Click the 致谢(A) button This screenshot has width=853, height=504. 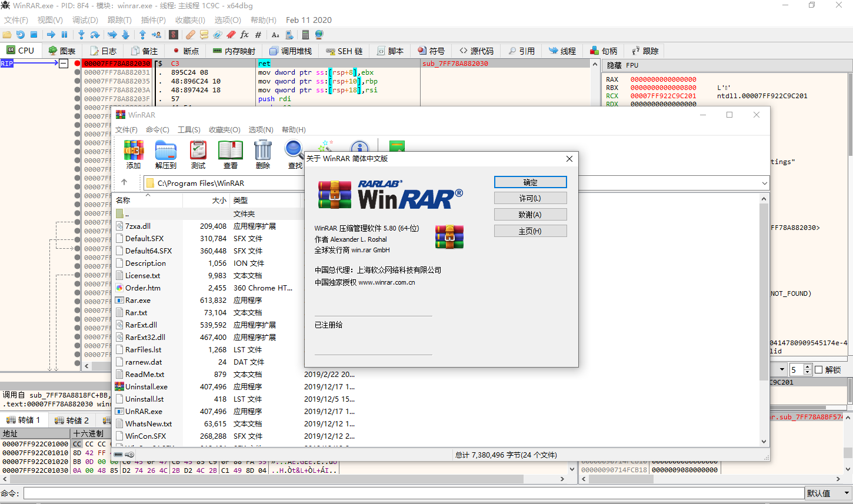(x=531, y=215)
